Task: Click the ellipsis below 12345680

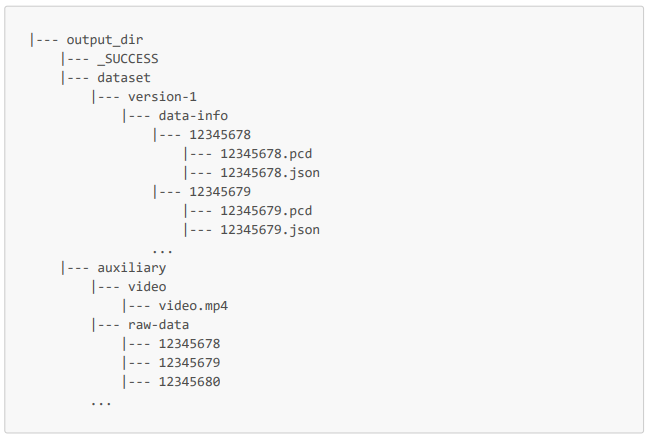Action: tap(101, 401)
